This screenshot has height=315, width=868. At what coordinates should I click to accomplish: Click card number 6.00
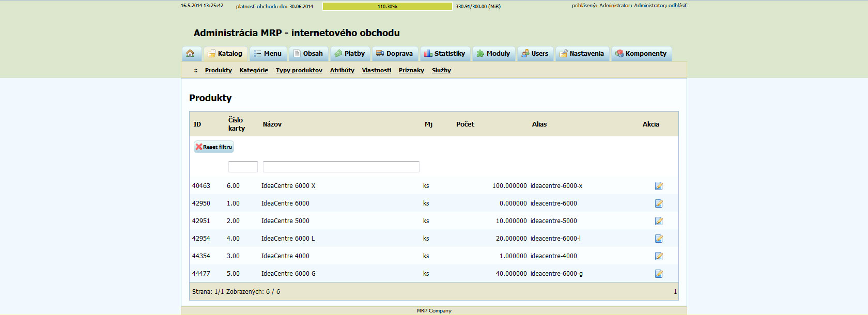234,186
